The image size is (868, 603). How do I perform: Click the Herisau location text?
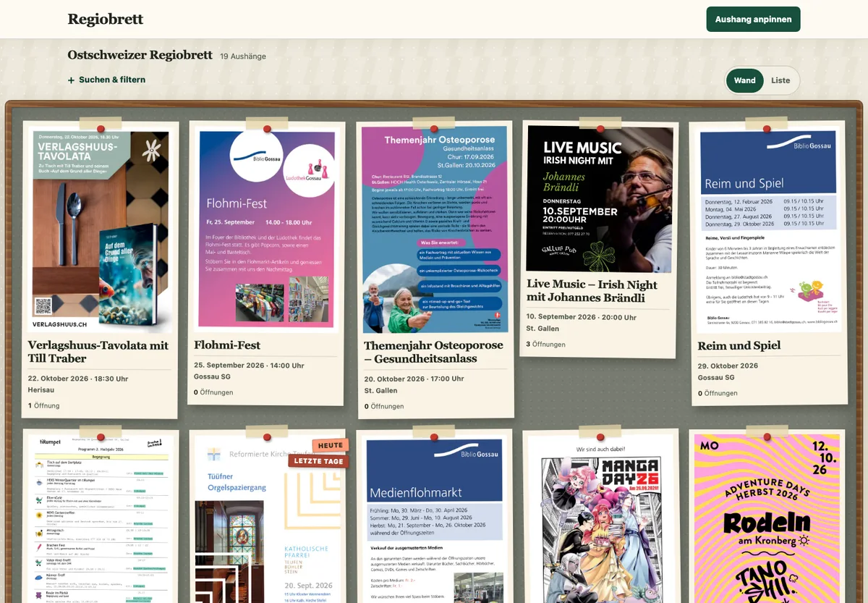point(42,391)
